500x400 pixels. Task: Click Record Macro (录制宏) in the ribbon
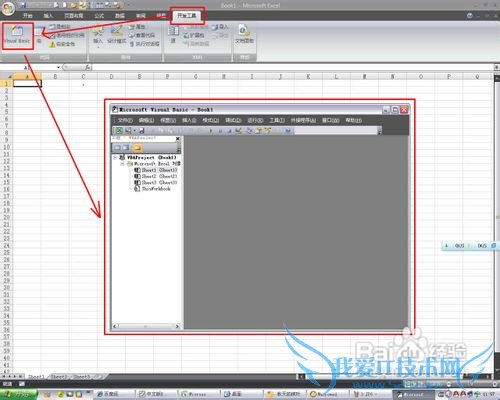60,26
